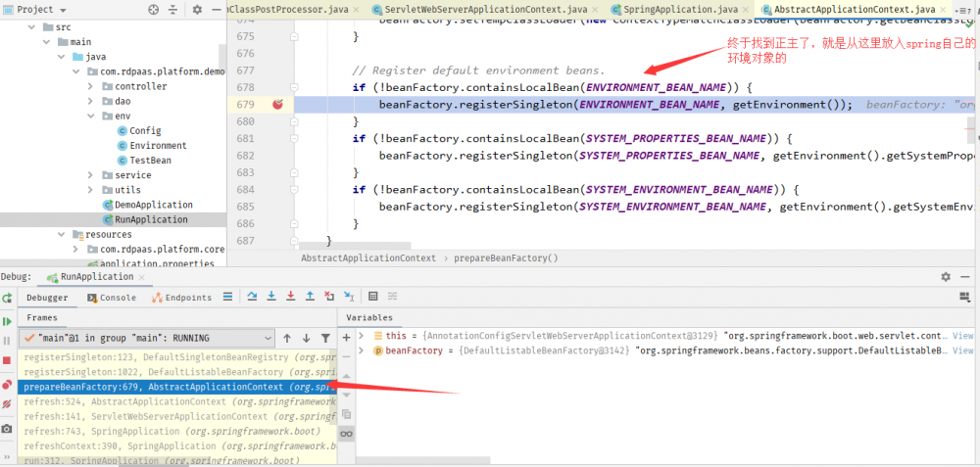This screenshot has width=980, height=467.
Task: Click the Drop Frame icon
Action: pos(329,296)
